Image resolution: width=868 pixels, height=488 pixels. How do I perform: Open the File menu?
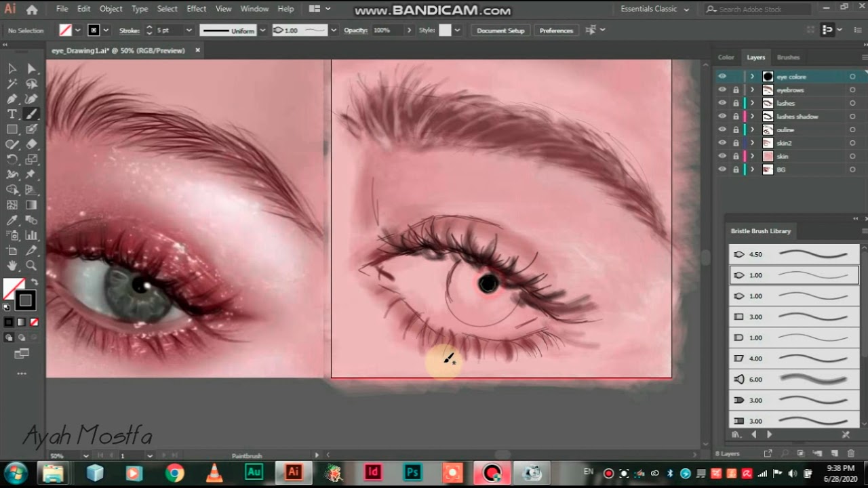[62, 9]
